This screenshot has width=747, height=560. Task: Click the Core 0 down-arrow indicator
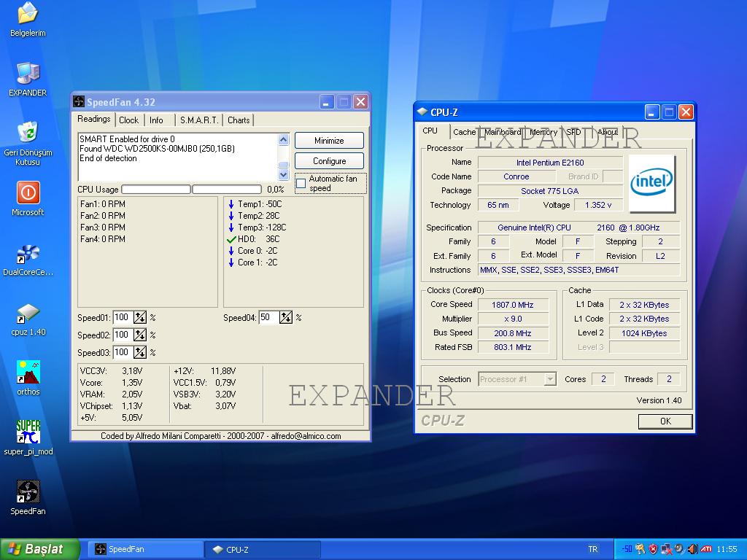(x=231, y=251)
